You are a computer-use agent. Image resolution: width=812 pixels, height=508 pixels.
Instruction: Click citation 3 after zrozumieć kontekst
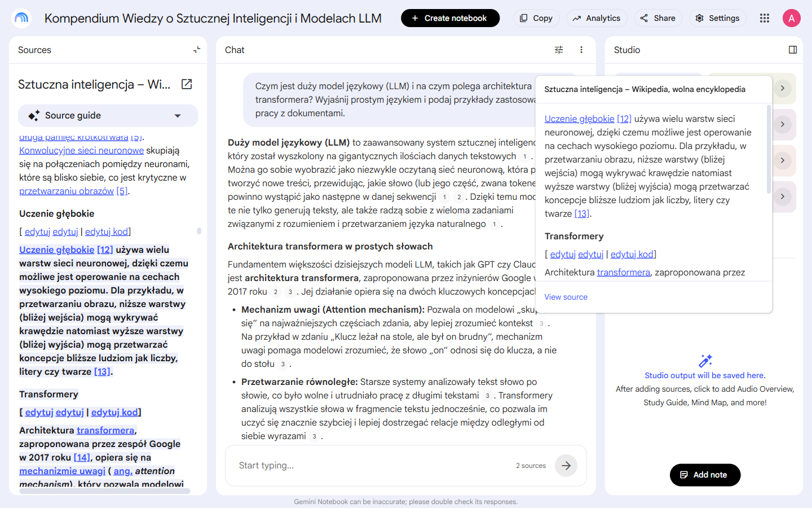pos(541,323)
